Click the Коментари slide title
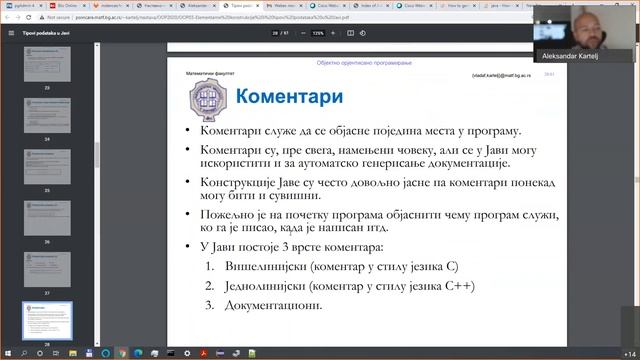This screenshot has width=640, height=360. [x=289, y=96]
